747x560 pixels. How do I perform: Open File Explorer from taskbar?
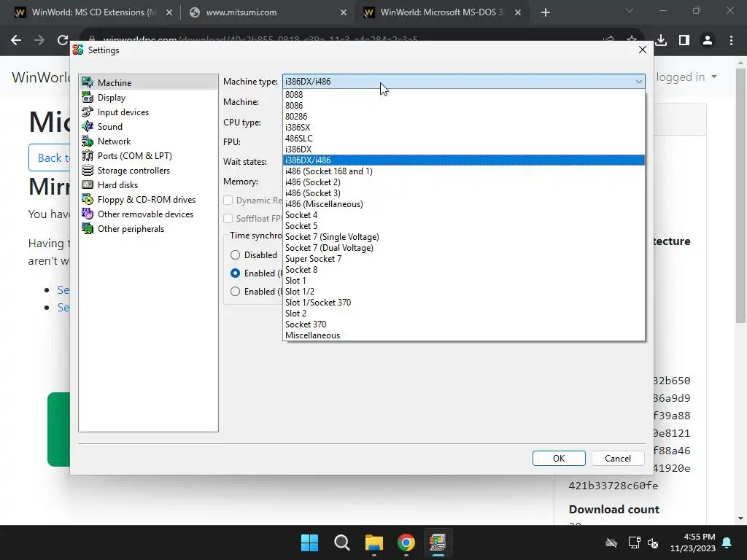pos(374,542)
